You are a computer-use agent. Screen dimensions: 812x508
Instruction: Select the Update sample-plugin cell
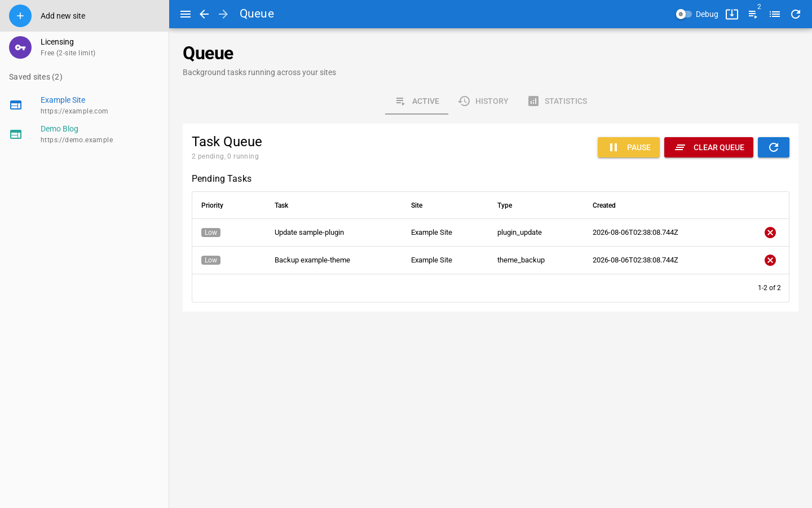click(309, 233)
